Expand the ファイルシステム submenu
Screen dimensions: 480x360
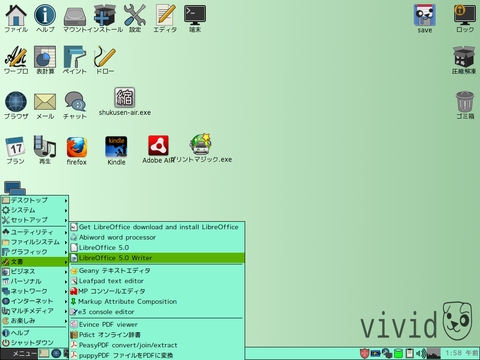(35, 242)
